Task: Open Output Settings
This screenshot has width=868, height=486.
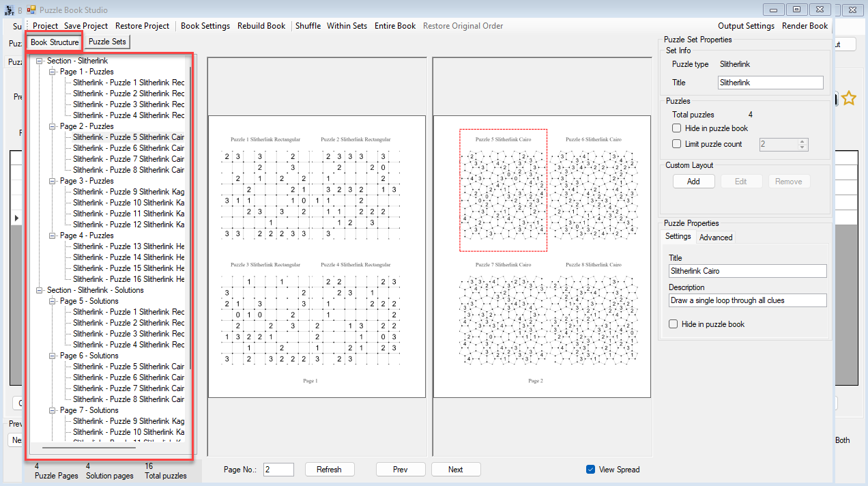Action: [746, 26]
